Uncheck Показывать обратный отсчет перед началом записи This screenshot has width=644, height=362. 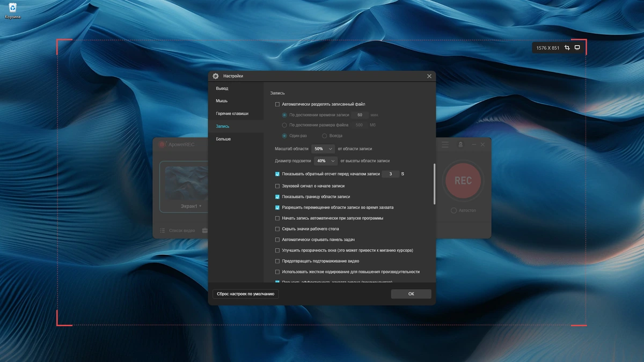[x=277, y=174]
